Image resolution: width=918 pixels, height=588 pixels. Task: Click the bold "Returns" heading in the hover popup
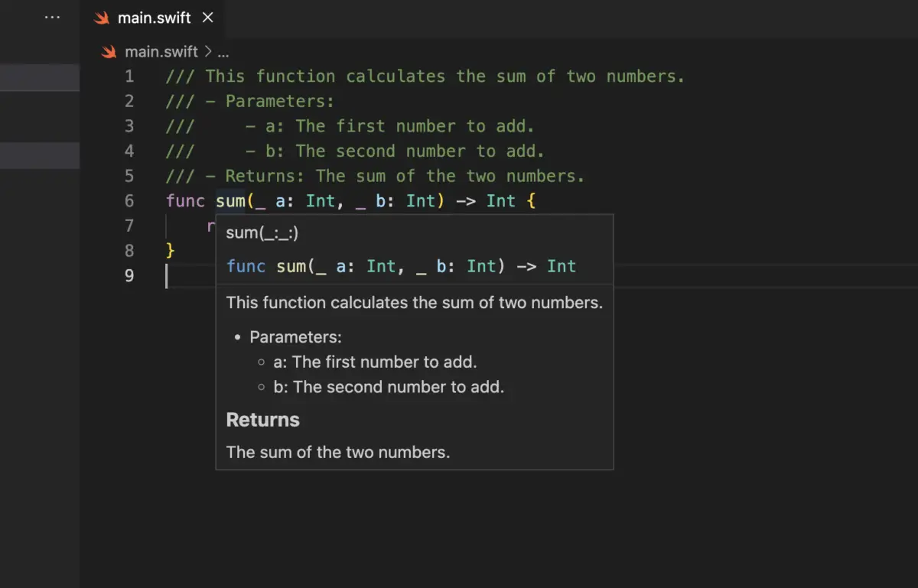[x=263, y=420]
